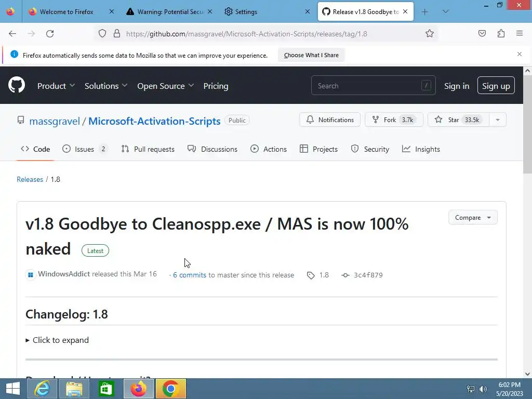Image resolution: width=532 pixels, height=399 pixels.
Task: Open the volume speaker tray icon
Action: point(483,389)
